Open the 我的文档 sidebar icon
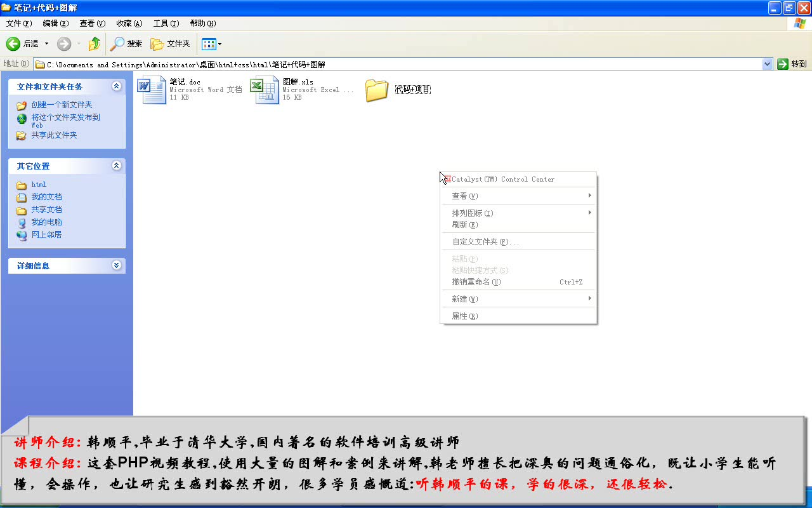Screen dimensions: 812x508 (22, 196)
